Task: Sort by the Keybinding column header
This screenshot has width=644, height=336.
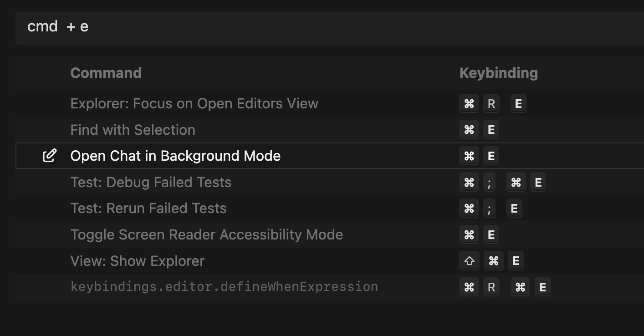Action: pyautogui.click(x=499, y=73)
